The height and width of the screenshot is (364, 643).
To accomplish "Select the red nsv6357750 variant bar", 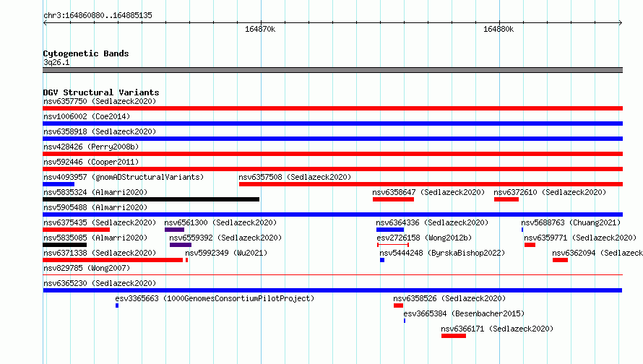I will (332, 108).
